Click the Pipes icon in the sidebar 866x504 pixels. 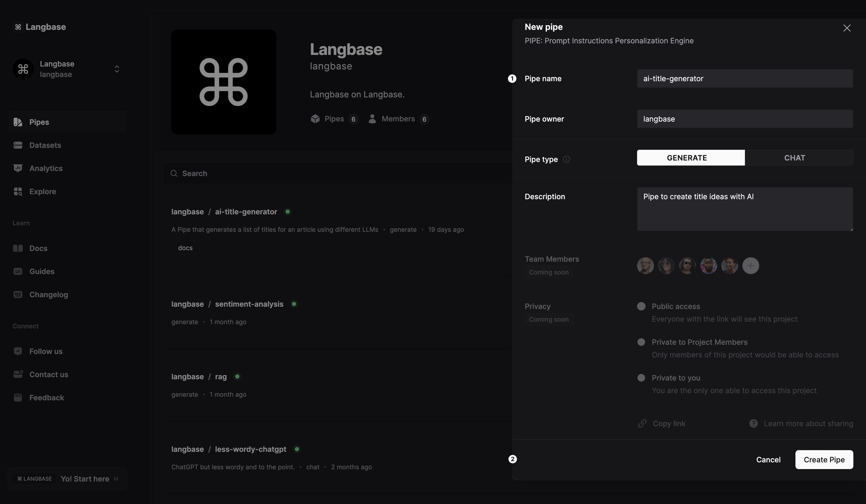[x=18, y=122]
